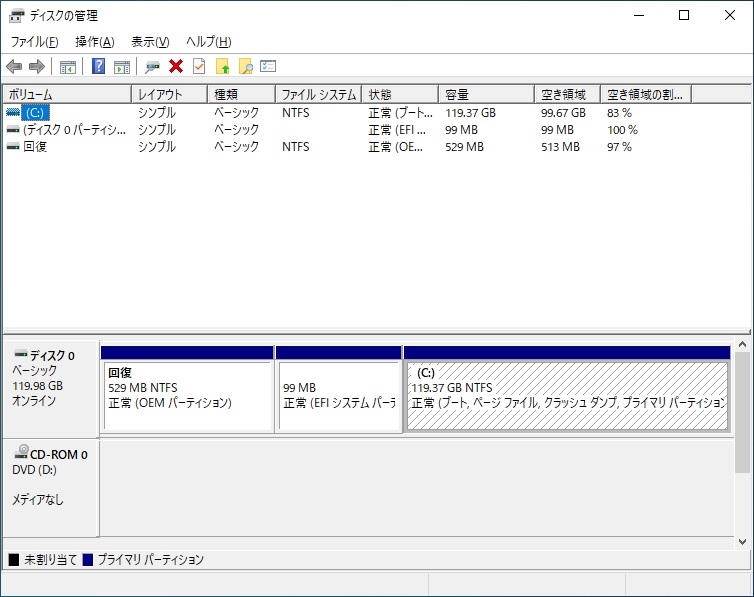Click the 99.67 GB free space cell

click(x=563, y=112)
